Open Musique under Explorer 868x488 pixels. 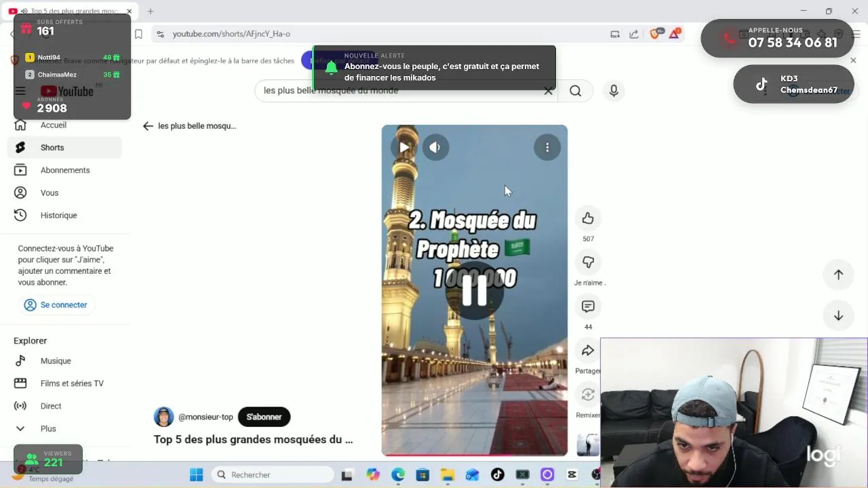click(x=64, y=361)
